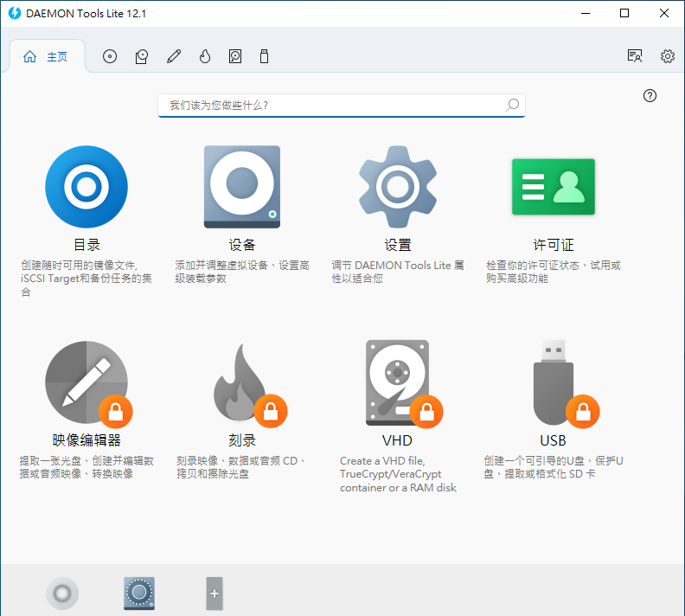Click the 许可证 title label
Viewport: 685px width, 616px height.
553,245
